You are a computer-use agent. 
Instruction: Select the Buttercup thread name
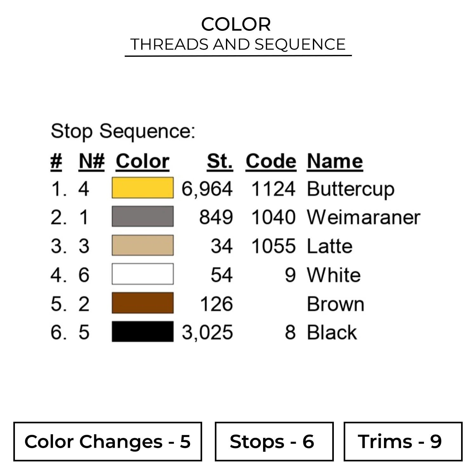pyautogui.click(x=351, y=189)
